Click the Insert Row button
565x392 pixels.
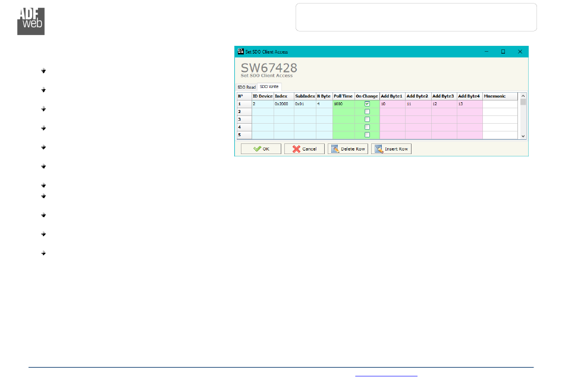tap(391, 149)
